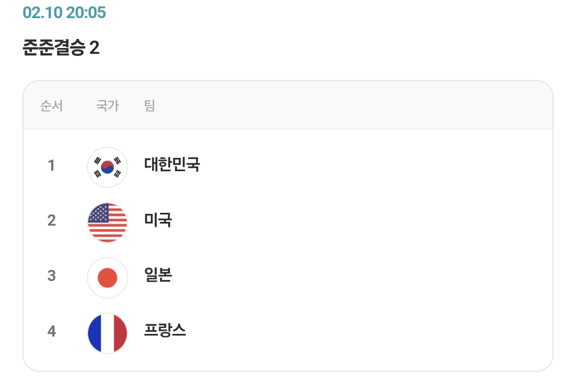Click empty space in 프랑스 row
Image resolution: width=576 pixels, height=392 pixels.
[x=367, y=333]
